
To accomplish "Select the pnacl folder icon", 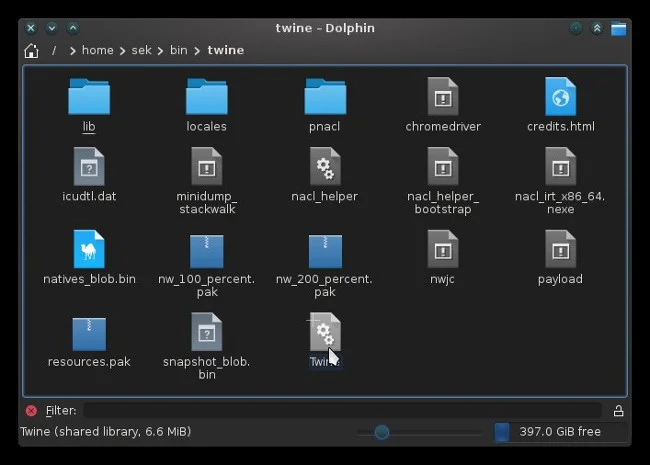I will pyautogui.click(x=325, y=98).
